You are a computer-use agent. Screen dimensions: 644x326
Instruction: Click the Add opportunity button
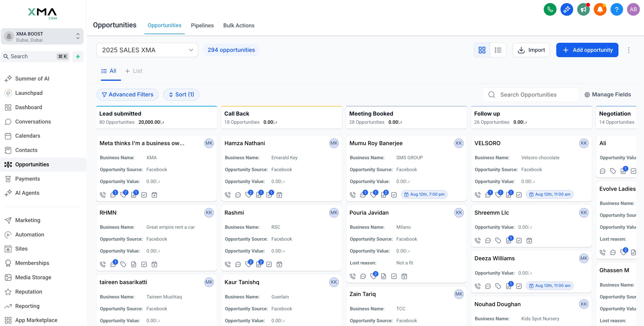(587, 50)
